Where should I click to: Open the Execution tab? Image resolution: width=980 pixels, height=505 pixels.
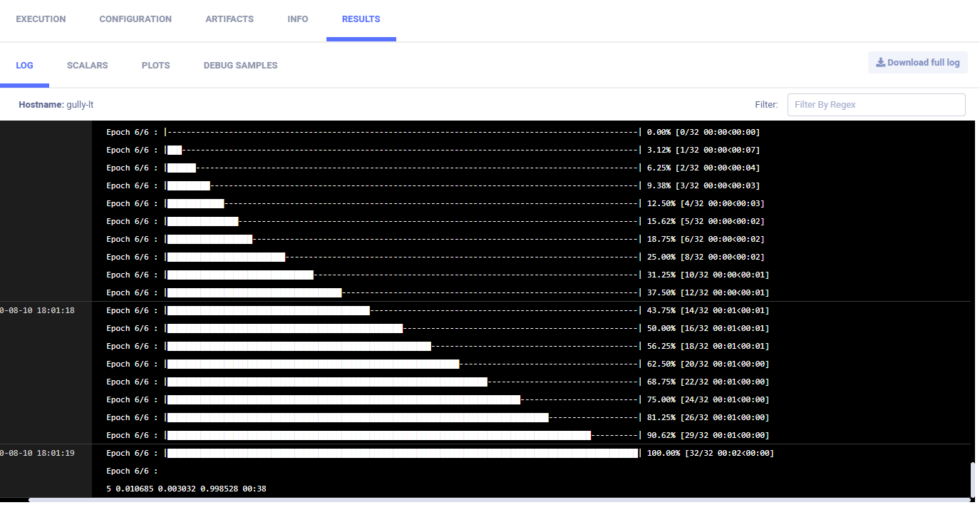coord(41,19)
